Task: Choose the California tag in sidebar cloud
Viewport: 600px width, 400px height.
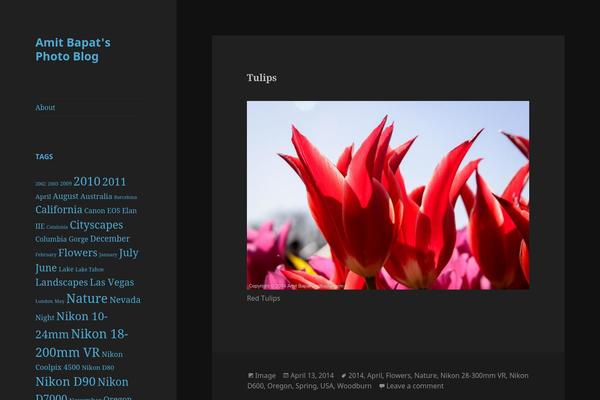Action: tap(59, 210)
